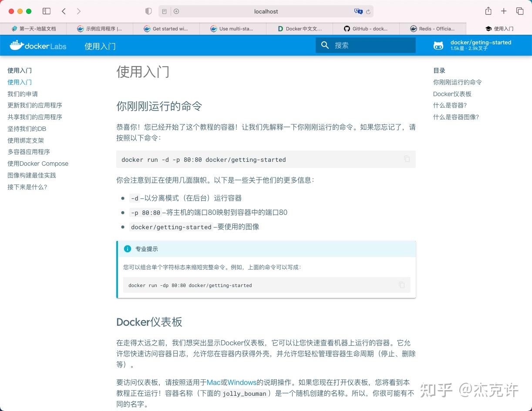The image size is (532, 411).
Task: Click the Docker cat icon beside docker/getting-started
Action: pos(438,45)
